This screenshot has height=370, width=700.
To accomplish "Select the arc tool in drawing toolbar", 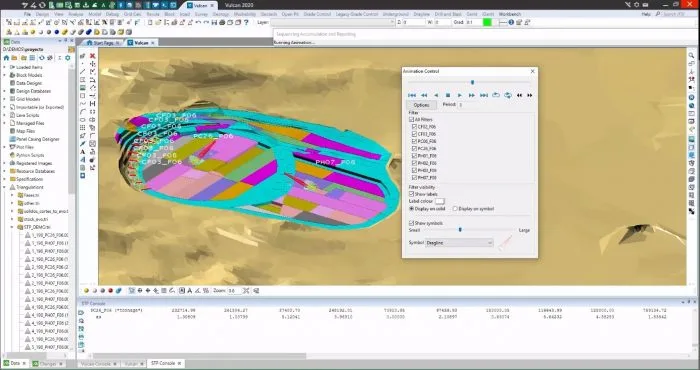I will point(83,112).
